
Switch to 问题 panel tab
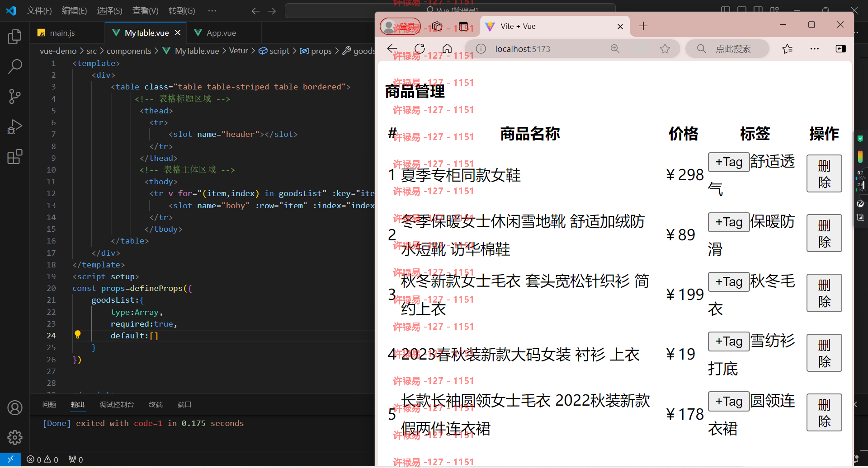coord(49,405)
